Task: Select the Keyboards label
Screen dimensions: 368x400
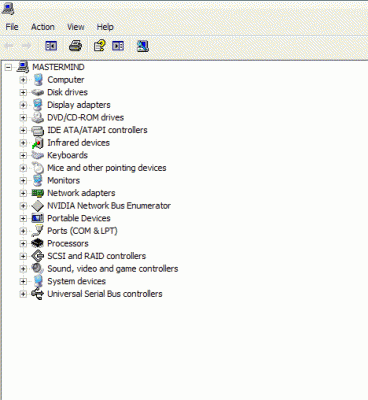Action: tap(67, 155)
